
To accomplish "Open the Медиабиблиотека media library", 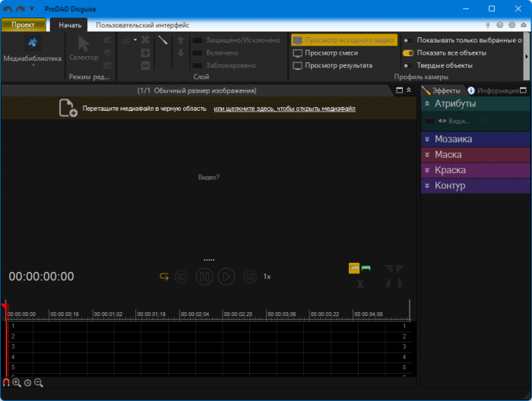I will tap(33, 48).
